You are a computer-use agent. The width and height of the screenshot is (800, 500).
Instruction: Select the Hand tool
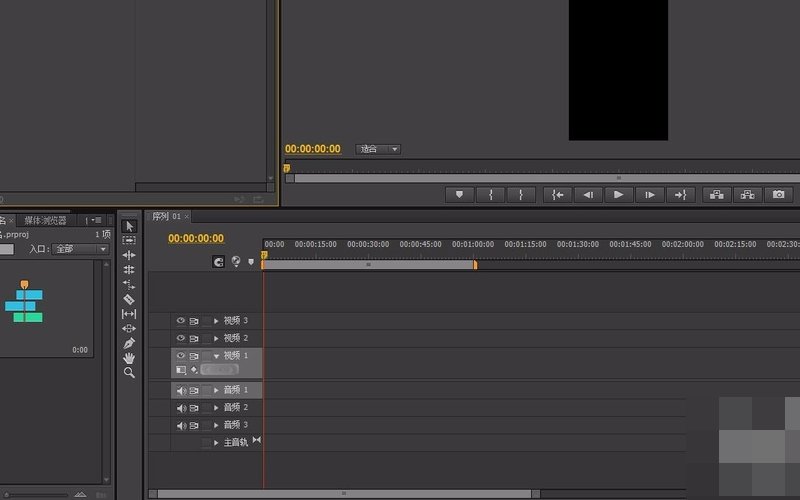point(129,358)
